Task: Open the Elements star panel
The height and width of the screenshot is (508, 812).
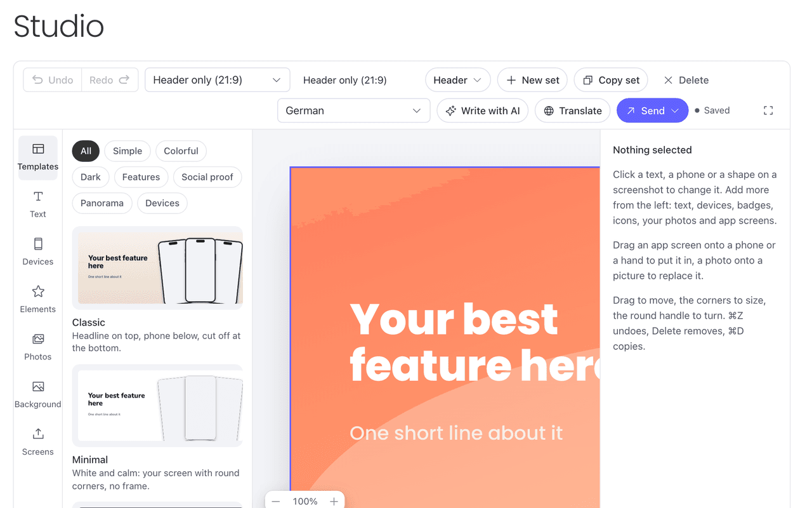Action: (38, 300)
